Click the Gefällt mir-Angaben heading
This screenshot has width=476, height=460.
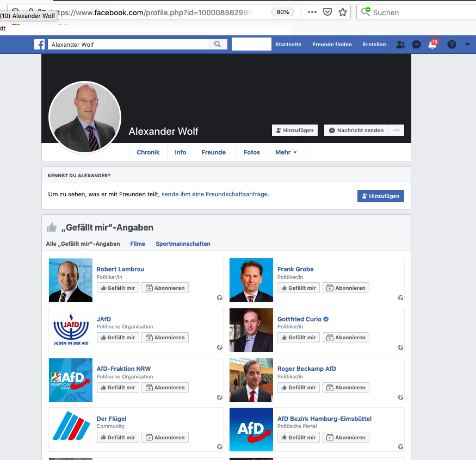click(x=107, y=228)
